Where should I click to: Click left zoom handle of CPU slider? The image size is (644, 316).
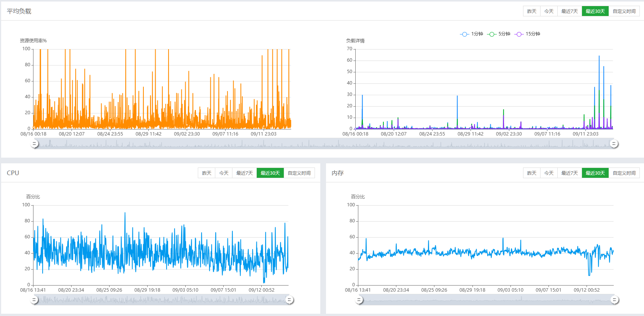coord(34,300)
